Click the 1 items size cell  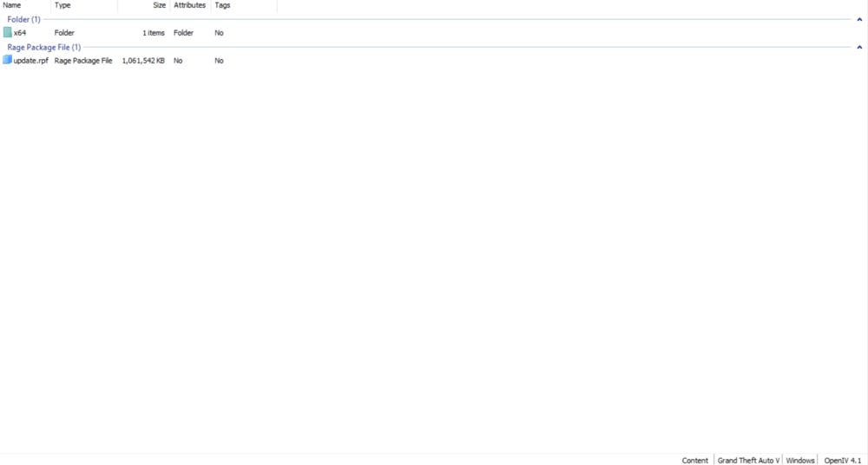click(154, 33)
